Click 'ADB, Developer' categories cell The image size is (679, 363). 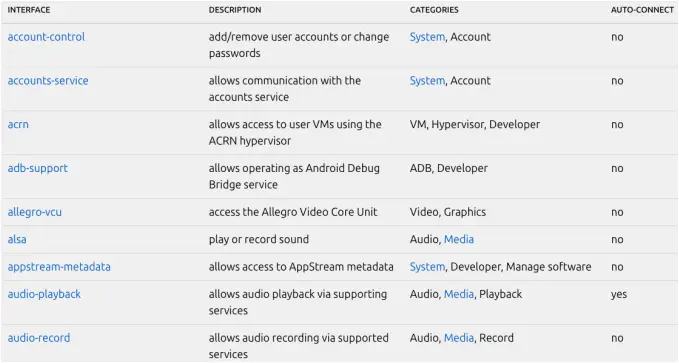(449, 168)
